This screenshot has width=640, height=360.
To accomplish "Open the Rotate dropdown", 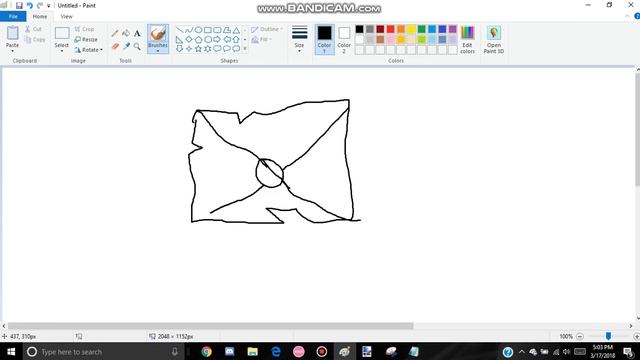I will tap(89, 50).
